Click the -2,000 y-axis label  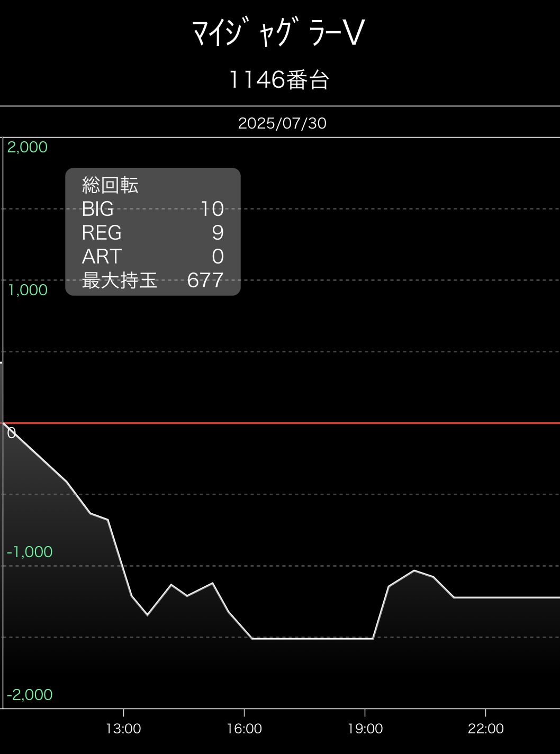pyautogui.click(x=30, y=695)
